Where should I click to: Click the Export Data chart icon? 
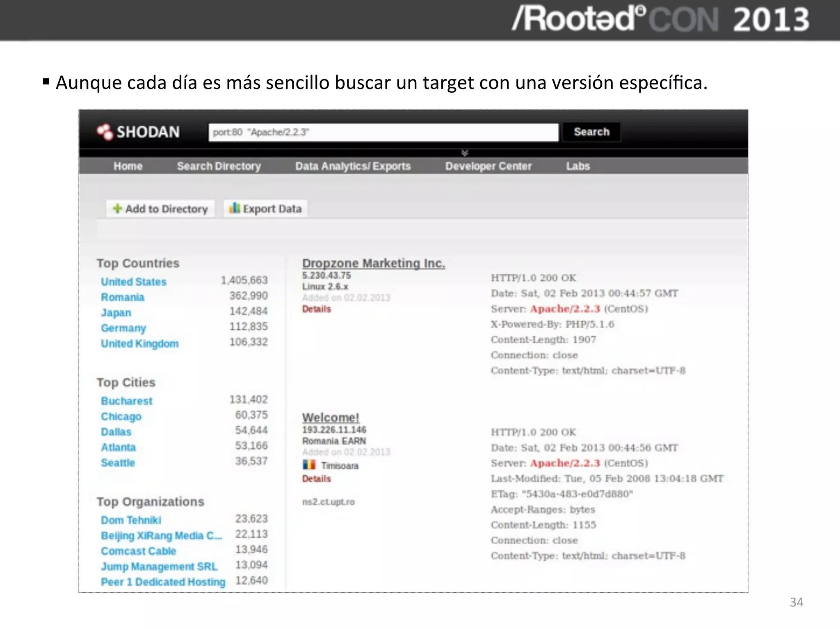(234, 208)
